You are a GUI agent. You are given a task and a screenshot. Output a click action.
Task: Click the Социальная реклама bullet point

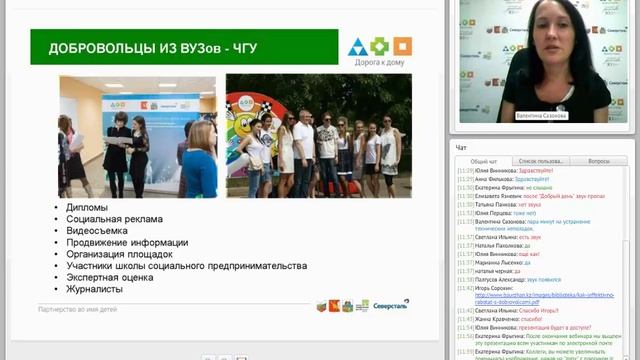point(114,219)
